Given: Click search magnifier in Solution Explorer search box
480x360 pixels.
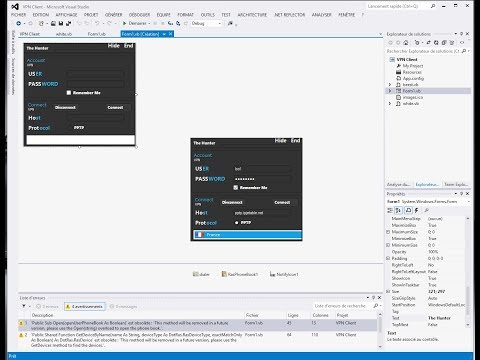Looking at the screenshot, I should coord(464,51).
